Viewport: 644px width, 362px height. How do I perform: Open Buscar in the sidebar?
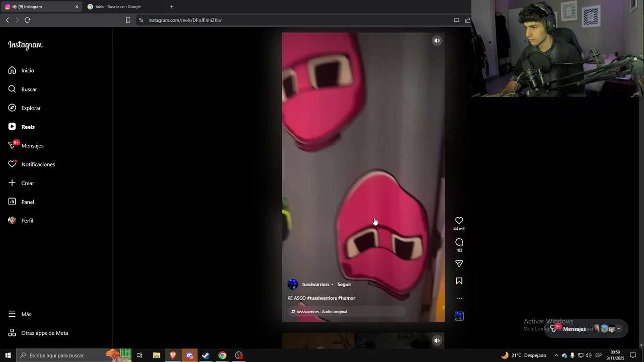[x=23, y=89]
